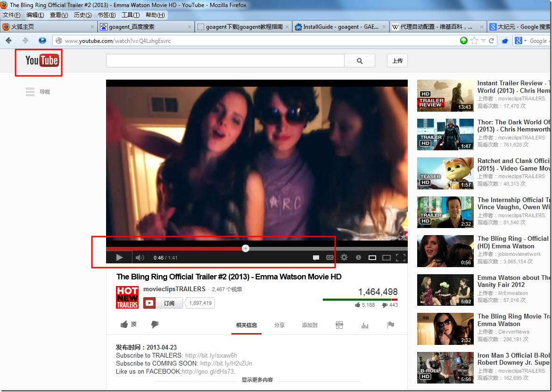The image size is (552, 392).
Task: Open the video statistics bar chart icon
Action: click(x=365, y=325)
